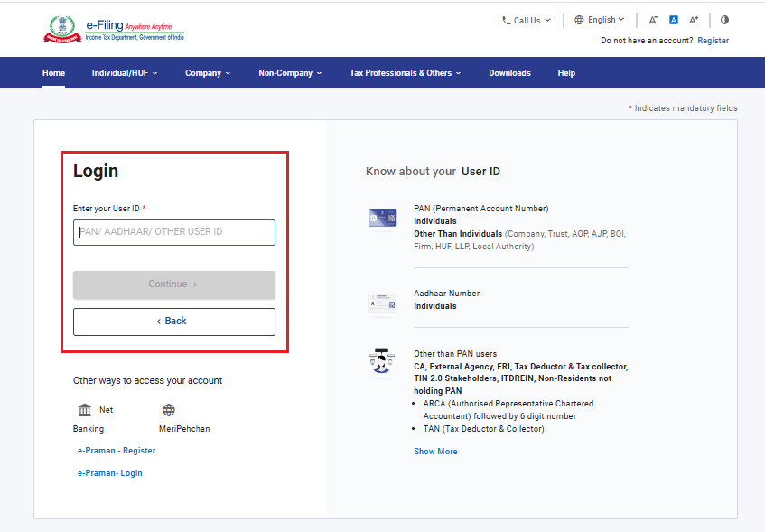
Task: Click the phone icon beside Call Us
Action: pos(507,21)
